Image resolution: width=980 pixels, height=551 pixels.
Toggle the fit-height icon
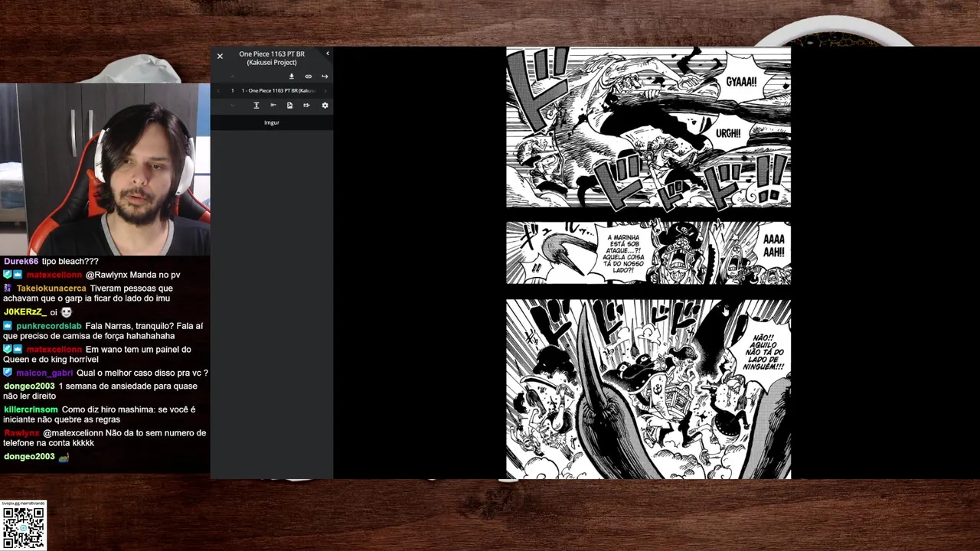[x=256, y=106]
